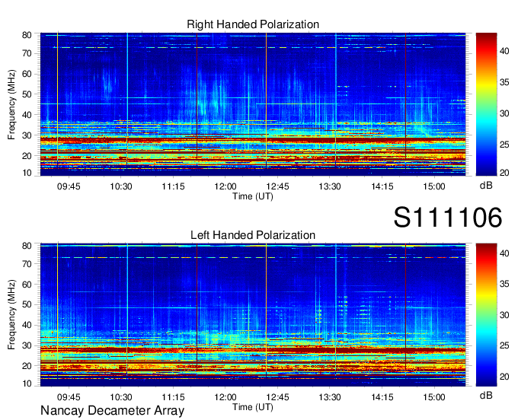Click the 50 frequency tick on the top plot
The image size is (518, 420).
pos(27,94)
